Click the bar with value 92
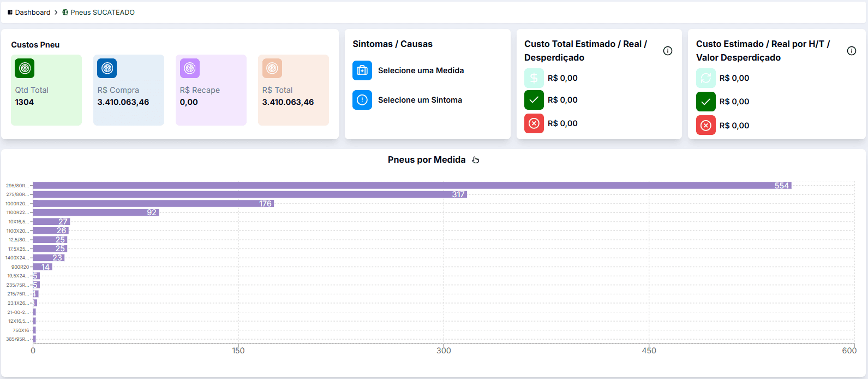This screenshot has height=379, width=868. click(x=95, y=212)
